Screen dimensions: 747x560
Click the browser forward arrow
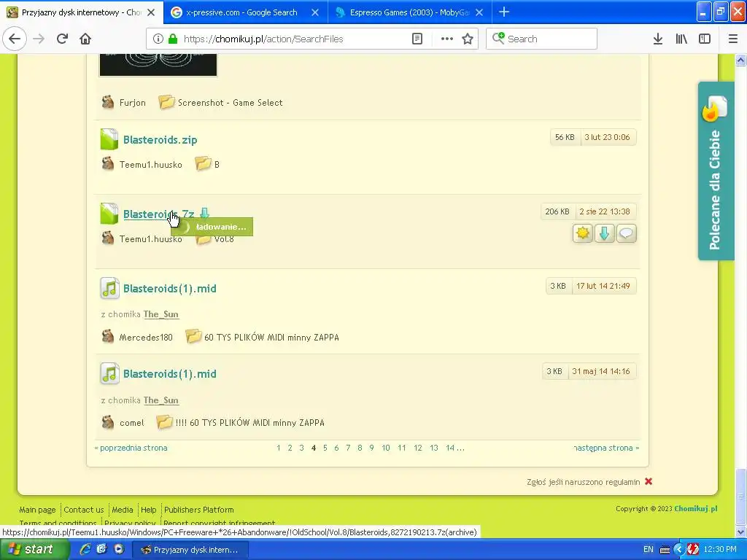[x=39, y=39]
